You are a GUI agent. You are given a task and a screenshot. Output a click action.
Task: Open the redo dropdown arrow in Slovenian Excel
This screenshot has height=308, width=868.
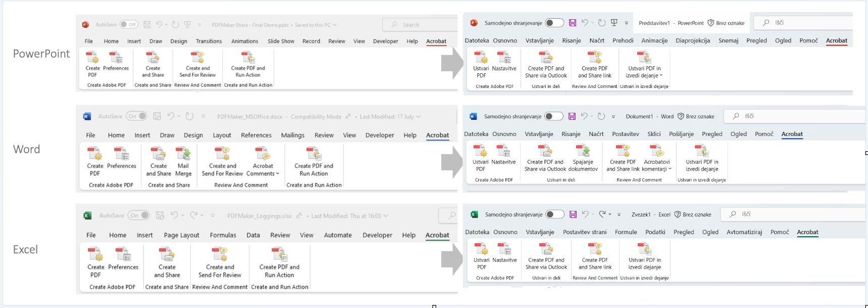(610, 214)
